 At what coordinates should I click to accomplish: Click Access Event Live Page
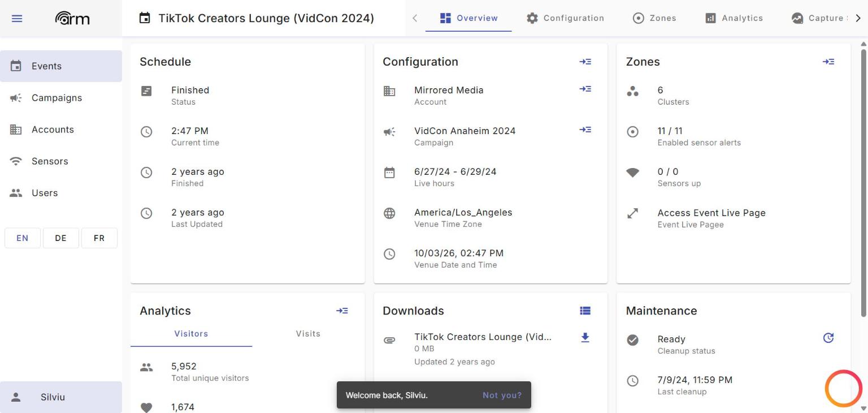click(711, 213)
